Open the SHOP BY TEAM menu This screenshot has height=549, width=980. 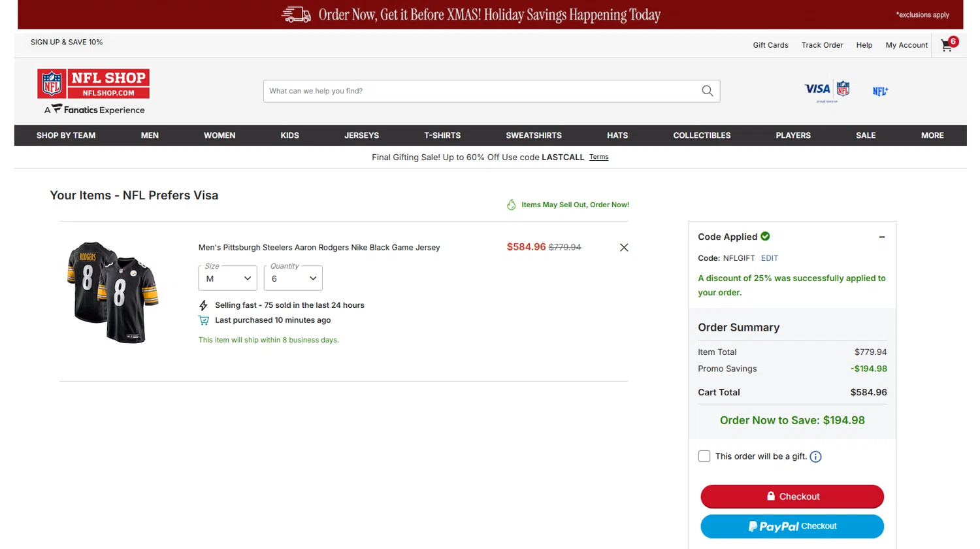coord(66,135)
